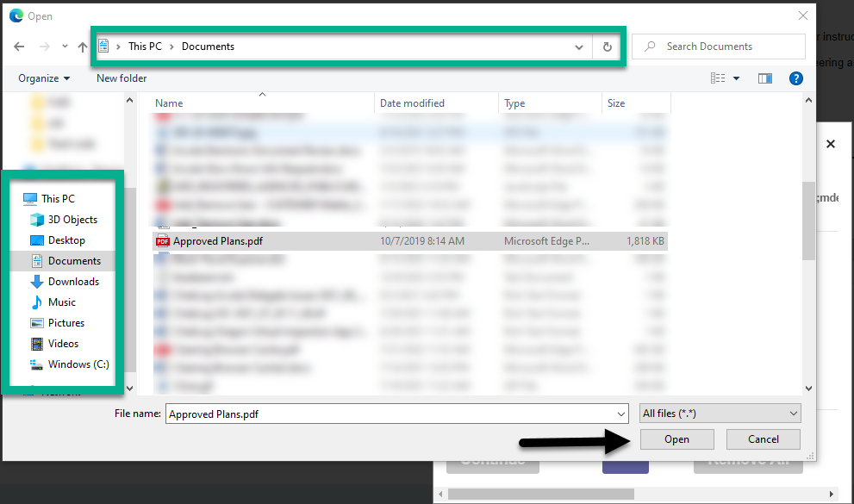Open the Organize dropdown menu
854x504 pixels.
(x=44, y=78)
